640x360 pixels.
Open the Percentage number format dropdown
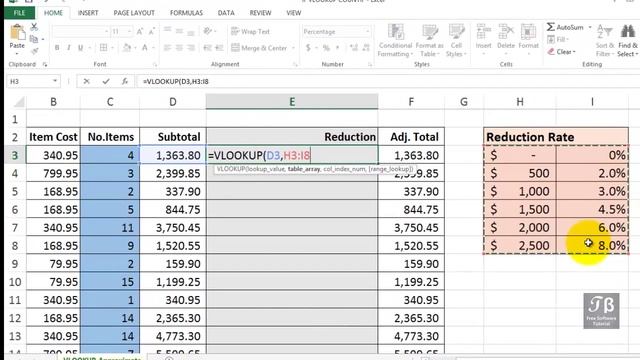pyautogui.click(x=367, y=31)
